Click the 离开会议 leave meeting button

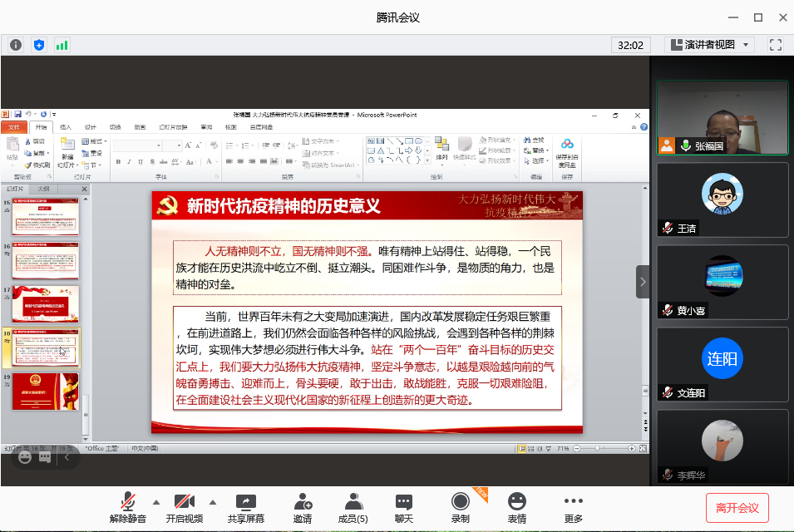tap(737, 507)
